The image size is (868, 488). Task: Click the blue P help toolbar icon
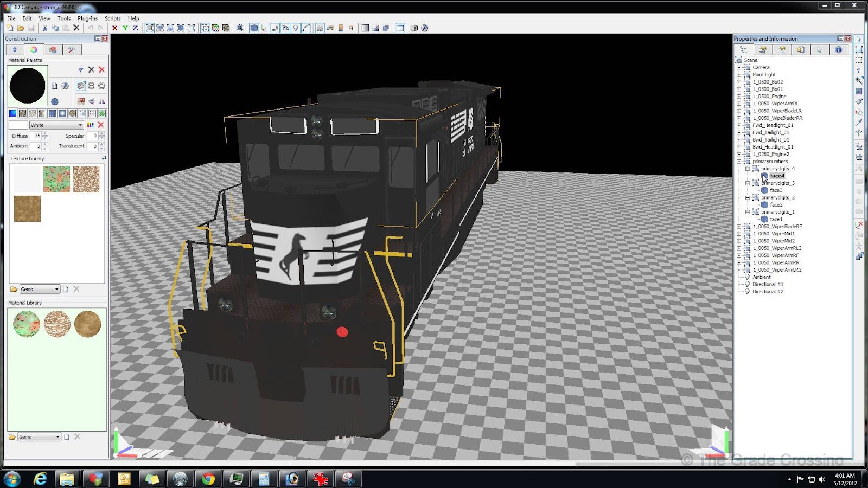425,28
